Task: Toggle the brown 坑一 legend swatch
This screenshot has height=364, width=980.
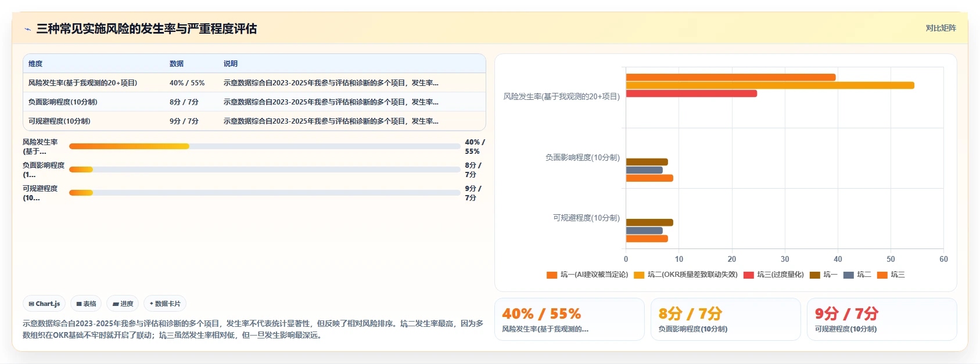Action: pyautogui.click(x=824, y=275)
